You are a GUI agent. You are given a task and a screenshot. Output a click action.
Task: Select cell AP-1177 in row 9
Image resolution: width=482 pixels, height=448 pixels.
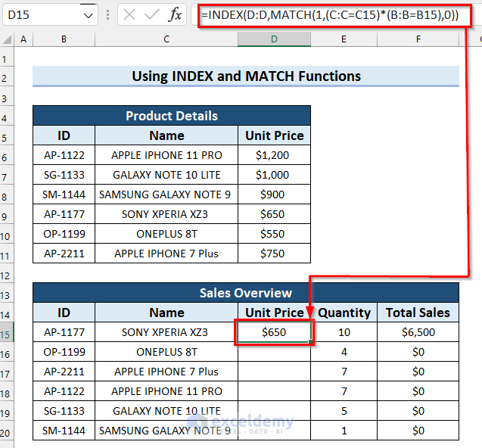point(64,214)
